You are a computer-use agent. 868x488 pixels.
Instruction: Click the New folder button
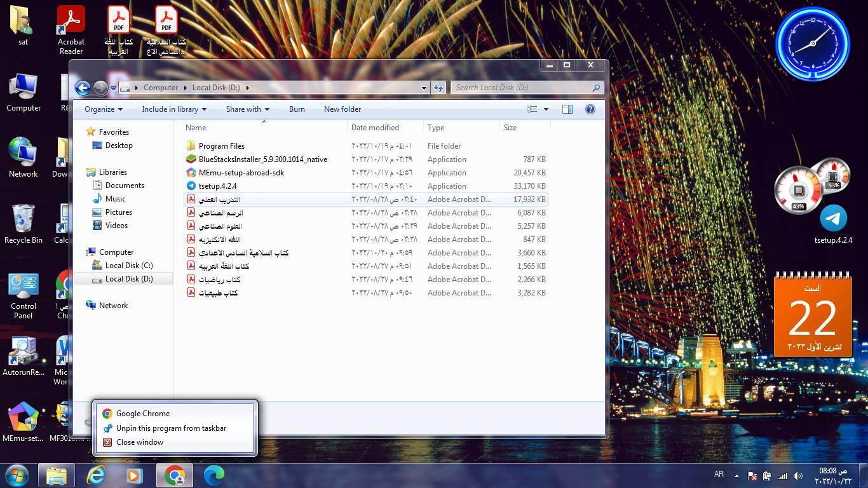[342, 109]
